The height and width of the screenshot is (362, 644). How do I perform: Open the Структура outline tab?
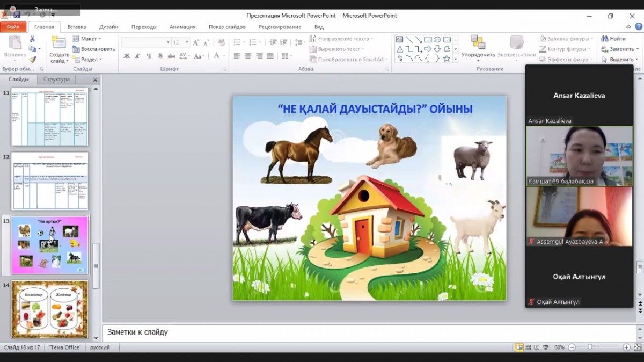coord(56,79)
